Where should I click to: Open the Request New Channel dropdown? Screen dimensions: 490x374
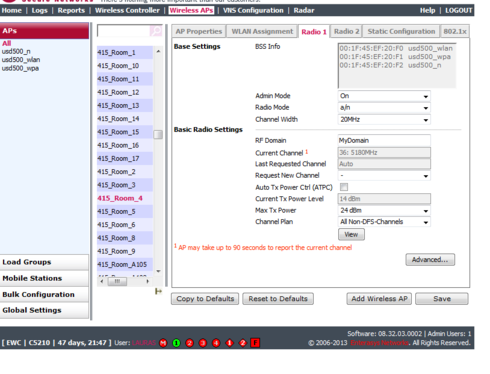[x=384, y=175]
